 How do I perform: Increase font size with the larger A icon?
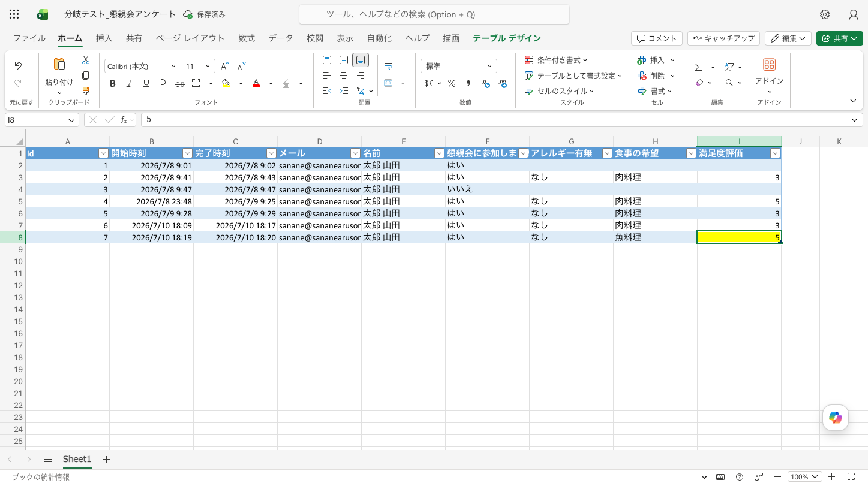pos(225,67)
